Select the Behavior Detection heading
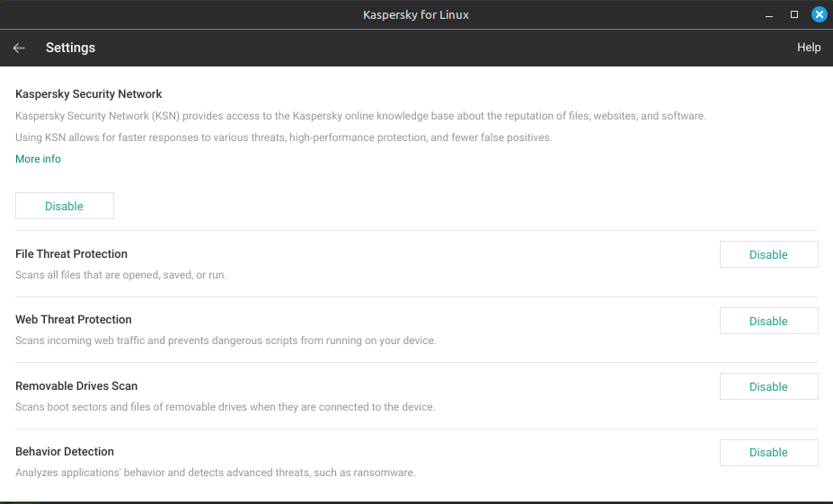This screenshot has height=504, width=833. pyautogui.click(x=65, y=451)
